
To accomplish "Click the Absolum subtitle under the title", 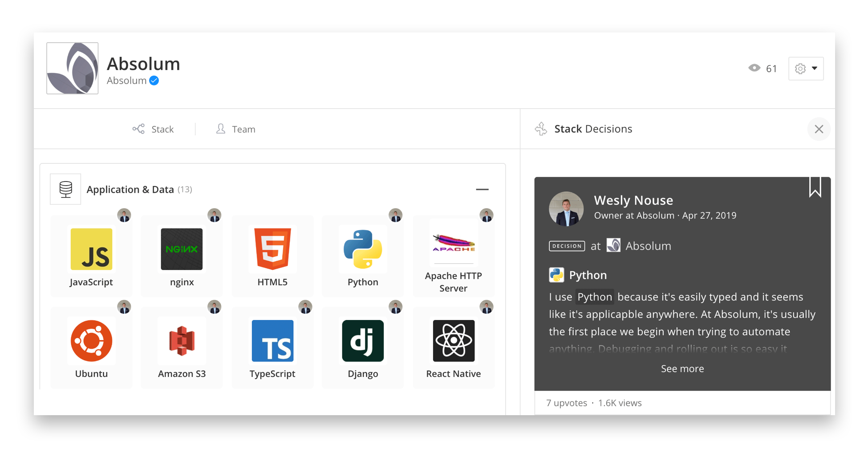I will 127,81.
